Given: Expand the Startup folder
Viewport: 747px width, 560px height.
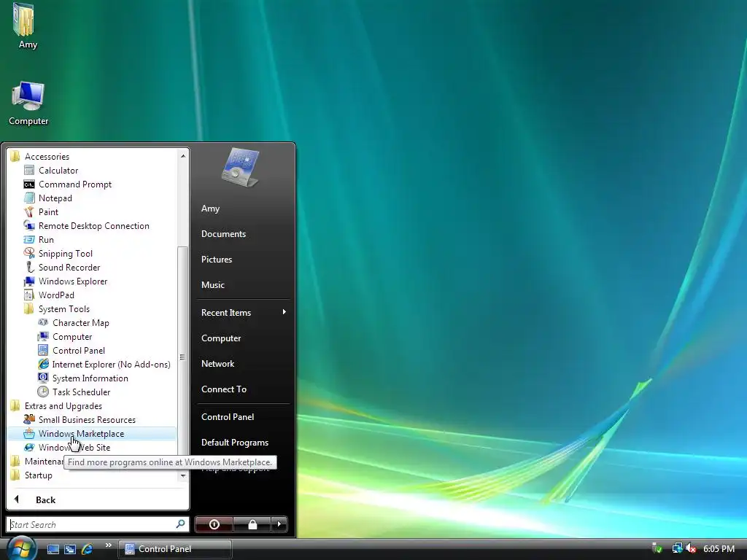Looking at the screenshot, I should [x=38, y=475].
